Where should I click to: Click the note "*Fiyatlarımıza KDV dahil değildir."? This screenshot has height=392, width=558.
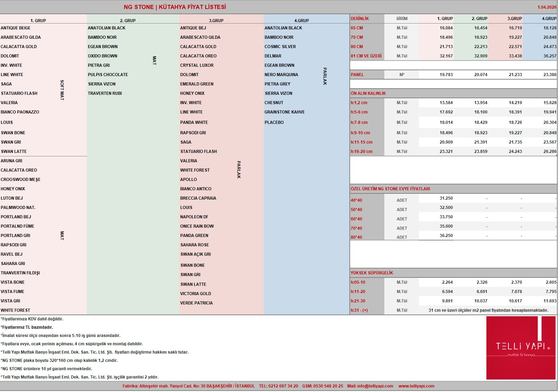click(x=32, y=319)
